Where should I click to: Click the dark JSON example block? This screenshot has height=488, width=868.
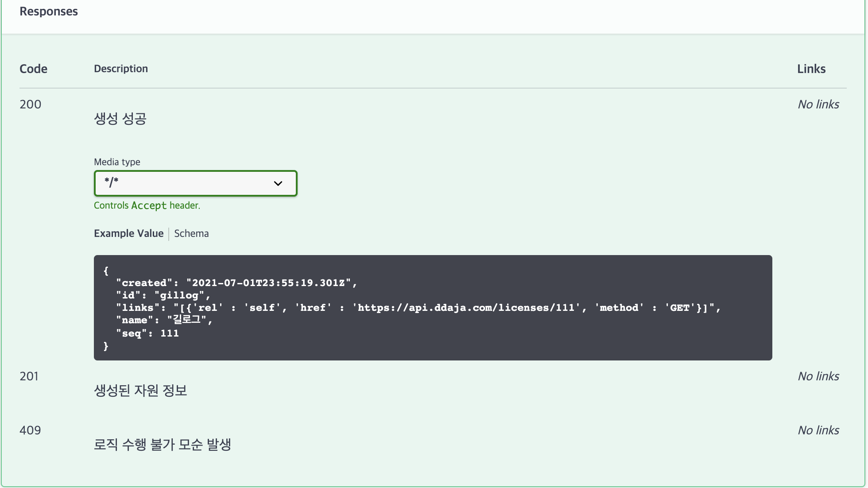click(433, 307)
